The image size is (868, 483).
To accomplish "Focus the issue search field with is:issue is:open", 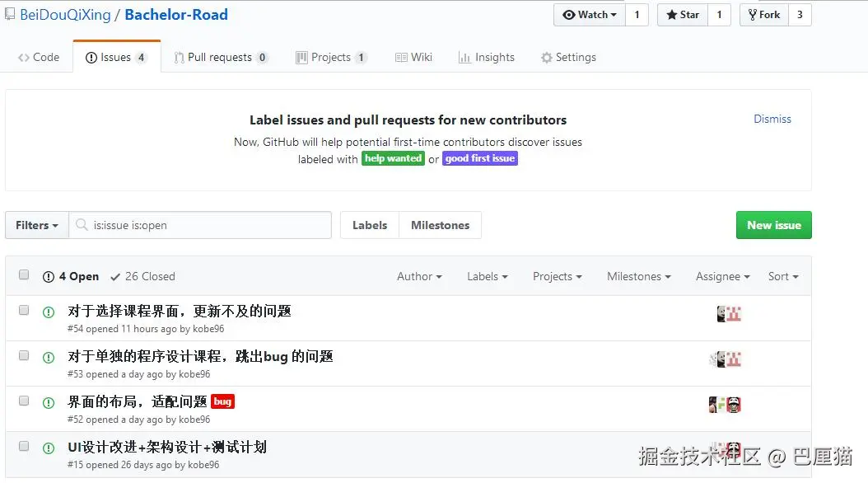I will 200,225.
